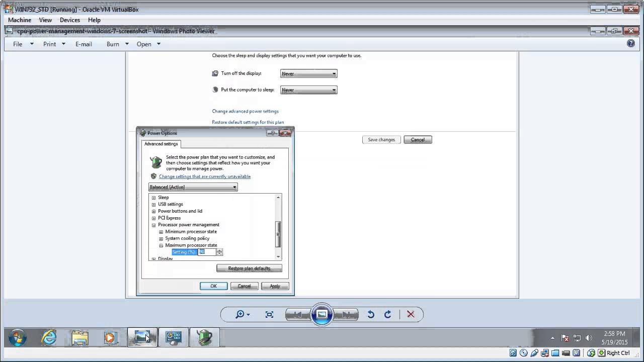Rotate the photo clockwise
This screenshot has height=362, width=644.
pos(387,314)
